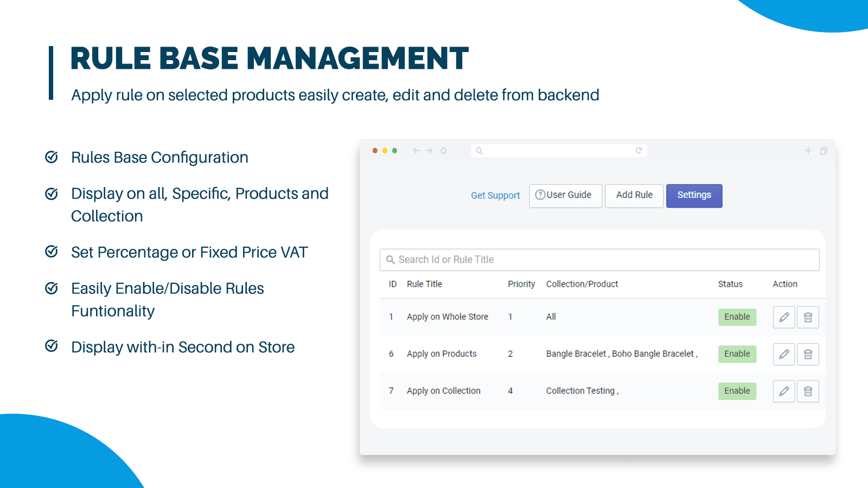This screenshot has height=488, width=868.
Task: Edit the Apply on Whole Store rule
Action: [783, 317]
